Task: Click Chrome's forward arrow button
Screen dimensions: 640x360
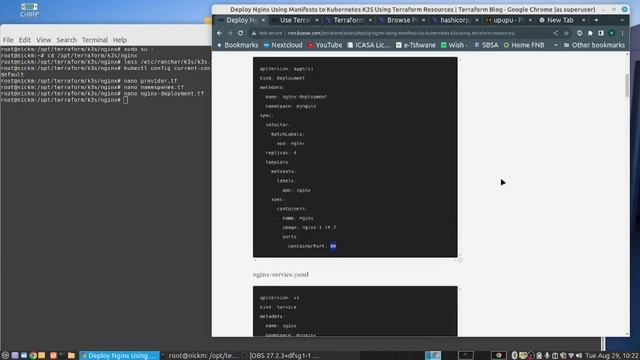Action: [x=230, y=33]
